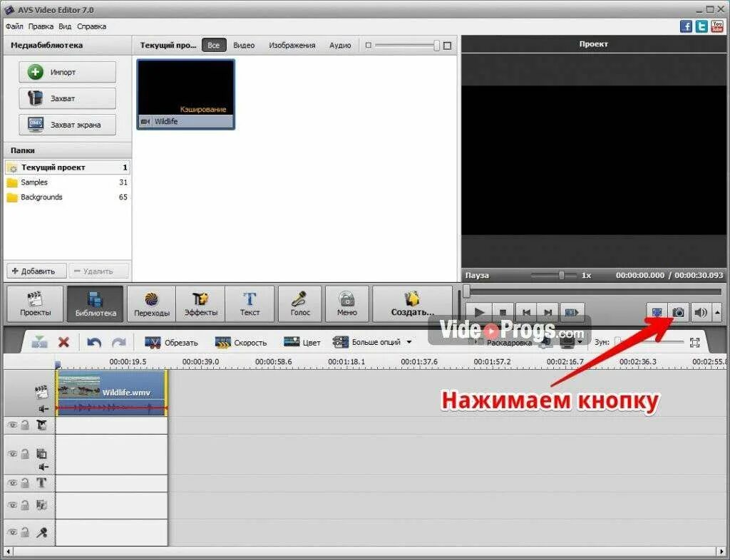The height and width of the screenshot is (560, 730).
Task: Take a snapshot with camera icon
Action: 679,312
